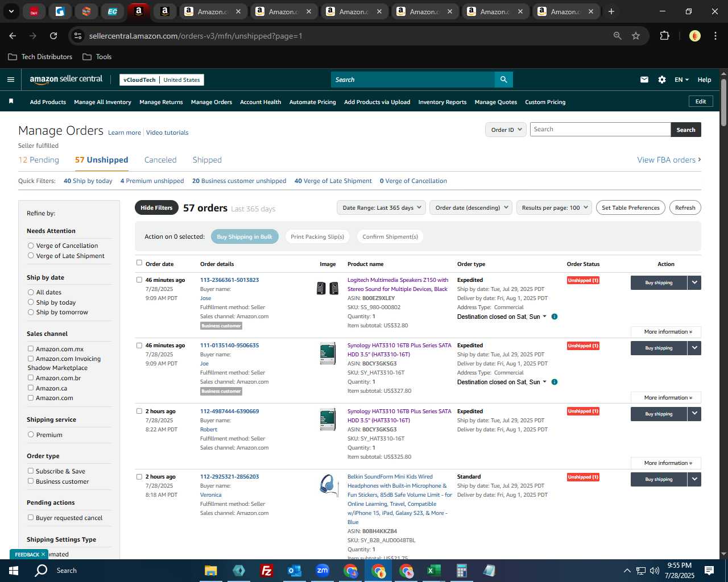Viewport: 728px width, 582px height.
Task: Open a new browser tab
Action: [611, 11]
